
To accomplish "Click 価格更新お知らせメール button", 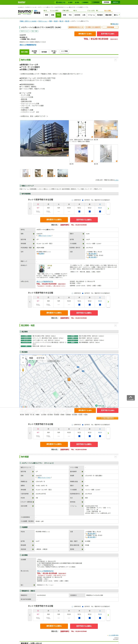I will (x=76, y=27).
